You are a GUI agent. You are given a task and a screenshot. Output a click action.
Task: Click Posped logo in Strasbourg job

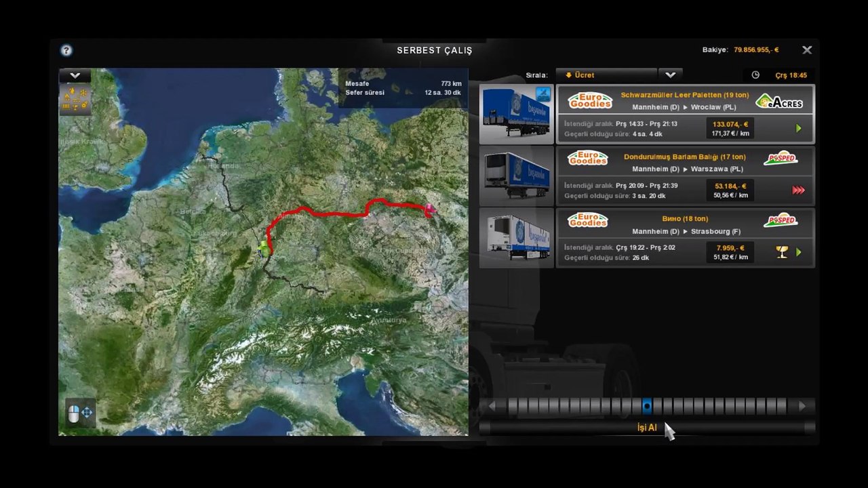pos(781,220)
